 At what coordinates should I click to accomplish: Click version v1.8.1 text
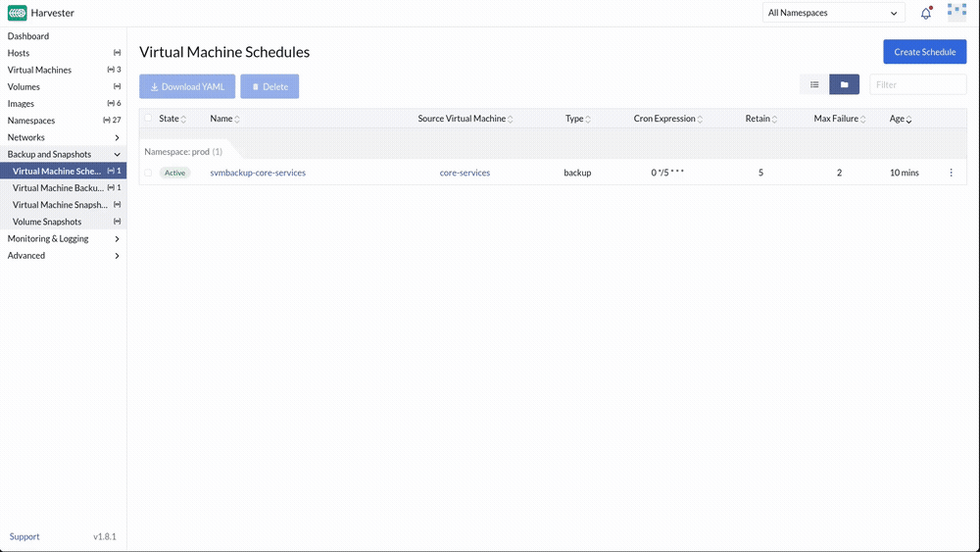click(105, 536)
